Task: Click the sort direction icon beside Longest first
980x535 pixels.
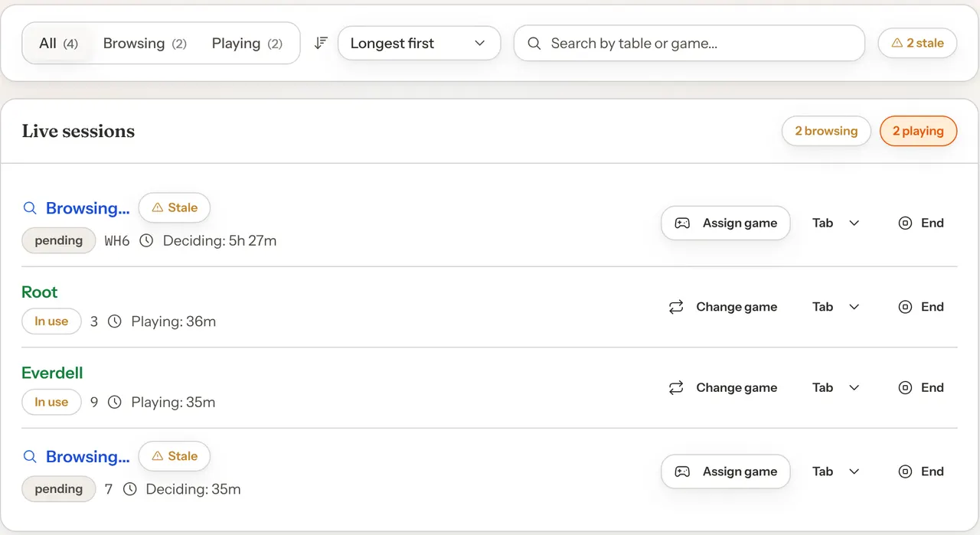Action: coord(321,44)
